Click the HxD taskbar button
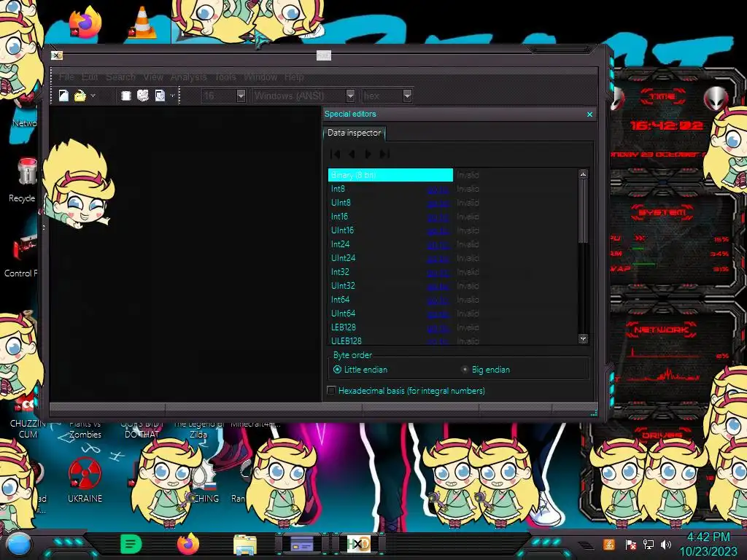 coord(358,544)
